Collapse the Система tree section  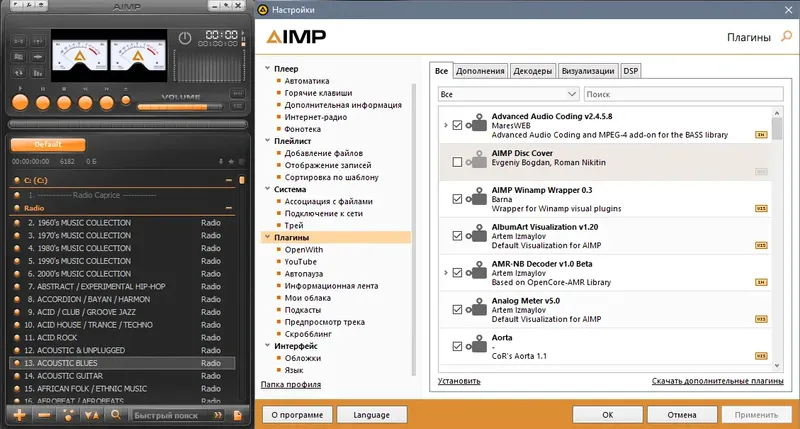[x=267, y=188]
